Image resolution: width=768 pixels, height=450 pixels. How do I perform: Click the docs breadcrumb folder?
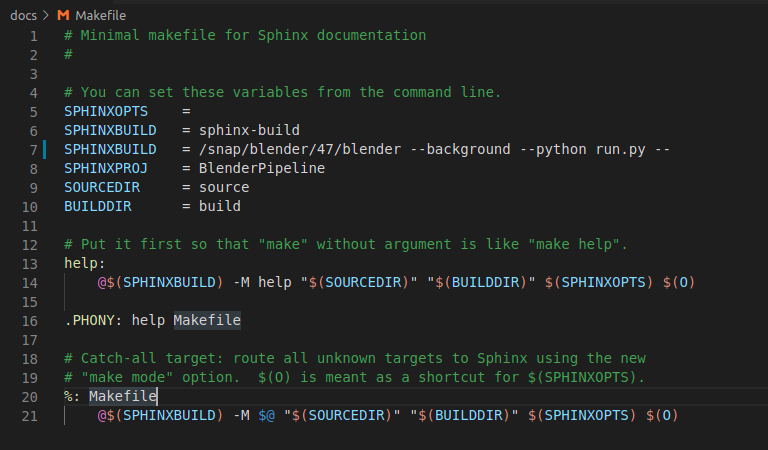[23, 16]
